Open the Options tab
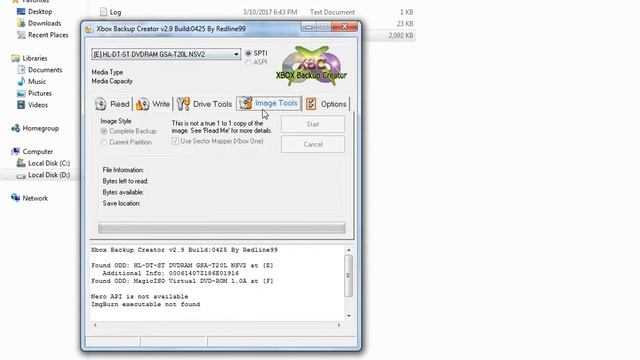640x360 pixels. pos(327,104)
